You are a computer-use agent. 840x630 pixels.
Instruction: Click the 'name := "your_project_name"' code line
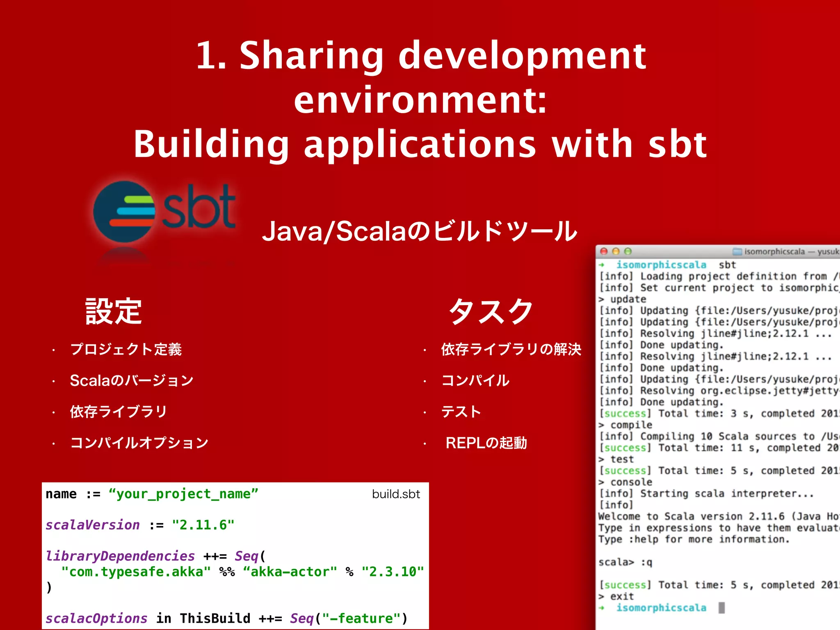[152, 494]
